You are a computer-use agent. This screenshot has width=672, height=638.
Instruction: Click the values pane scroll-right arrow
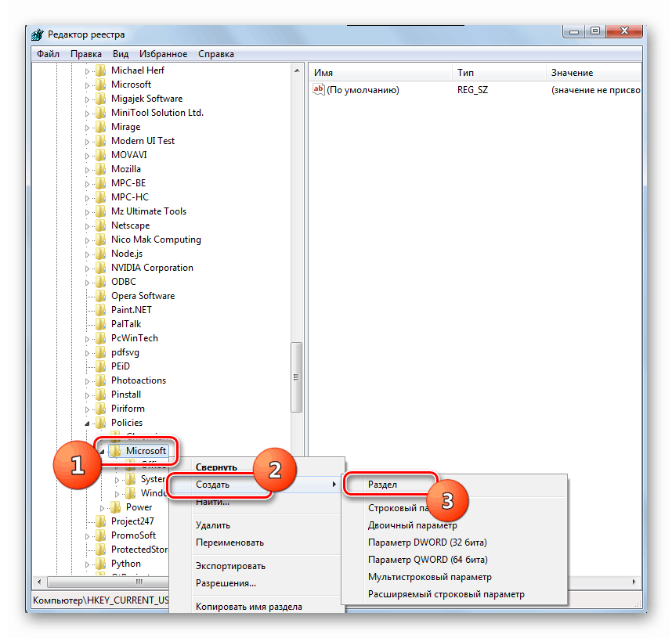[x=634, y=582]
